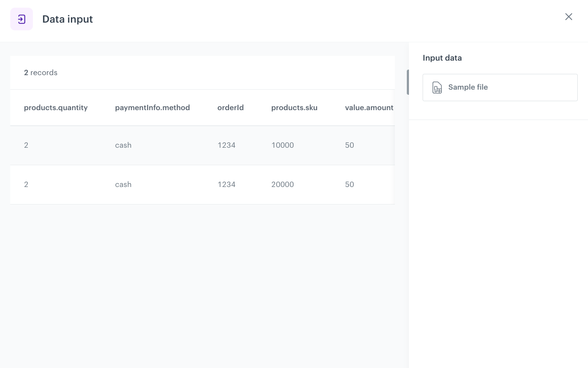The width and height of the screenshot is (588, 368).
Task: Sort the table by value.amount column
Action: [x=369, y=108]
